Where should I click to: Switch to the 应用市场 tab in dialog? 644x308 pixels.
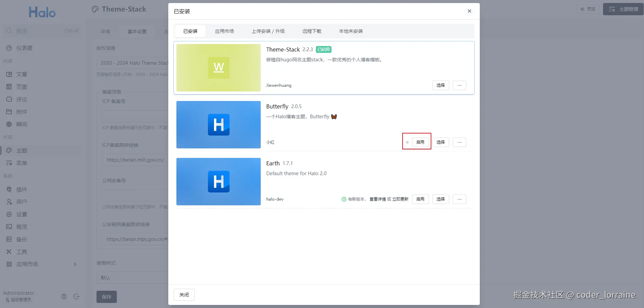[224, 31]
